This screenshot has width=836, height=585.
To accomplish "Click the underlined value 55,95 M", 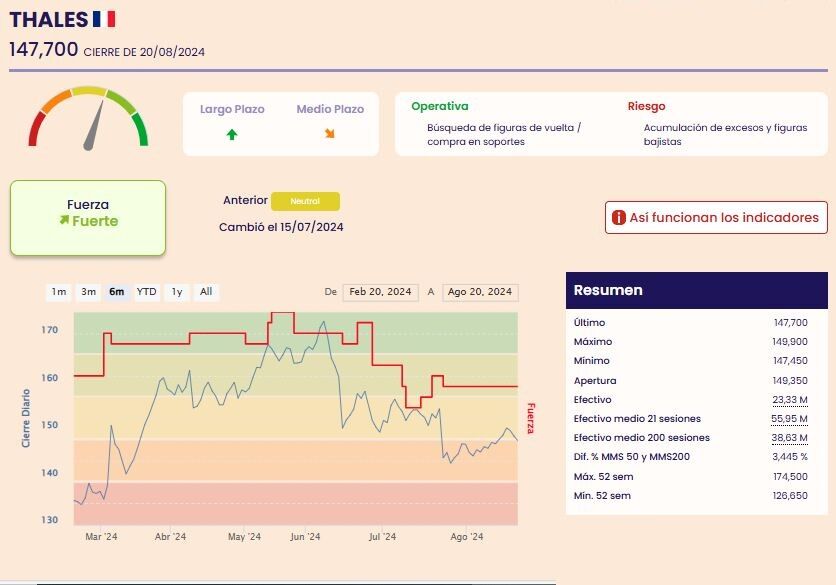I will (789, 419).
